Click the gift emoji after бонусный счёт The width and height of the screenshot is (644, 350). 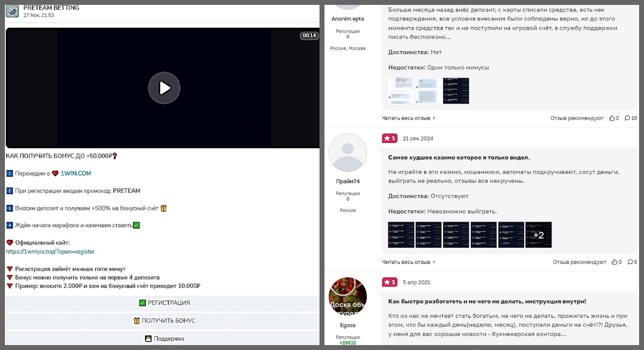tap(163, 208)
